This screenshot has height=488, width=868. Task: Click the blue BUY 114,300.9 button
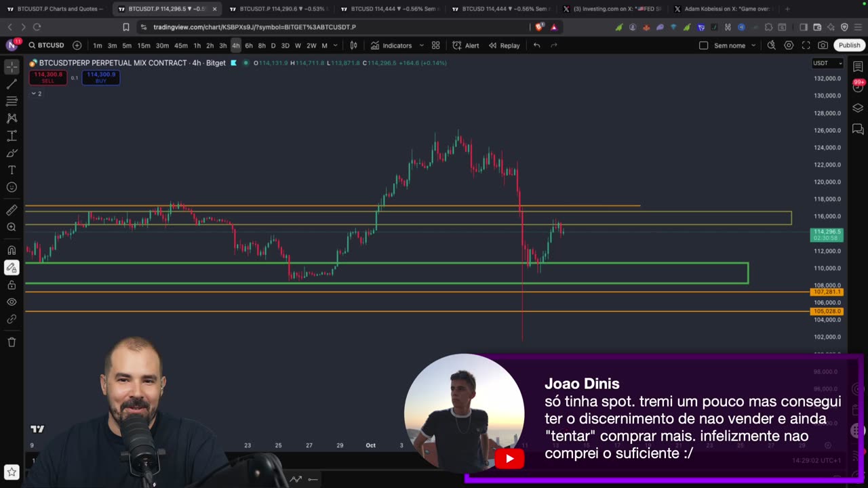tap(101, 77)
